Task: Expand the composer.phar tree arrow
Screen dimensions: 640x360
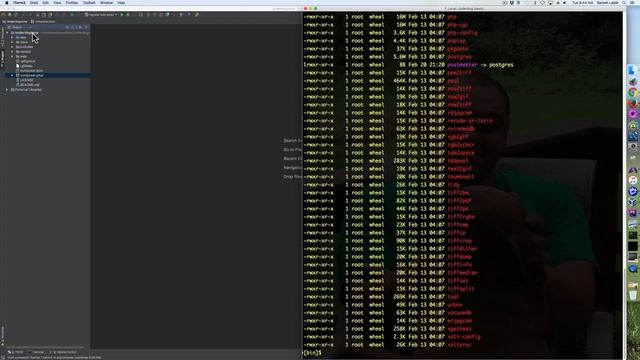Action: (12, 76)
